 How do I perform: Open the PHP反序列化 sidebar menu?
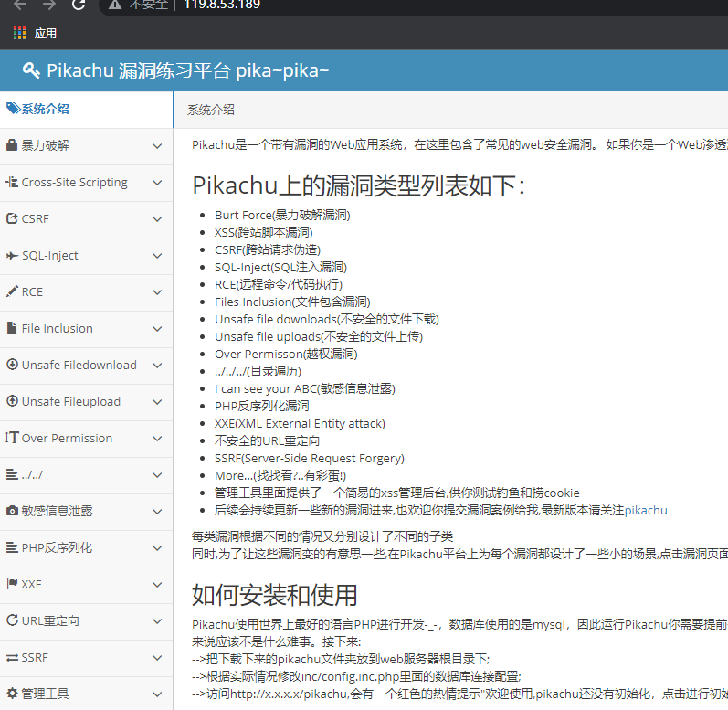click(87, 547)
